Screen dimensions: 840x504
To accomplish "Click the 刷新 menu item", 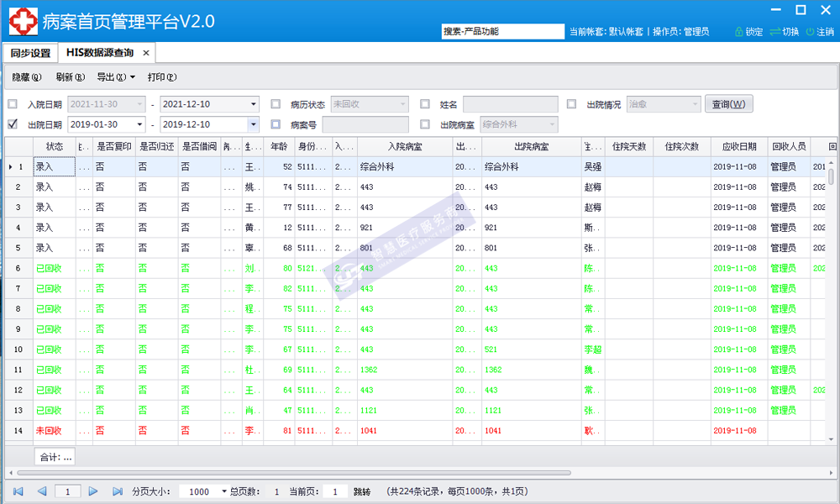I will [x=70, y=77].
